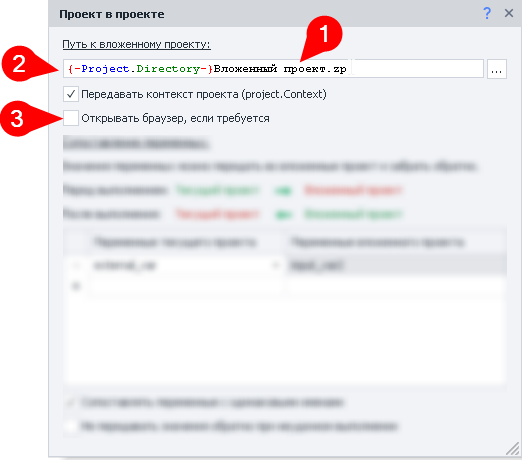Click nested project variables column header
Screen dimensions: 522x460
377,242
